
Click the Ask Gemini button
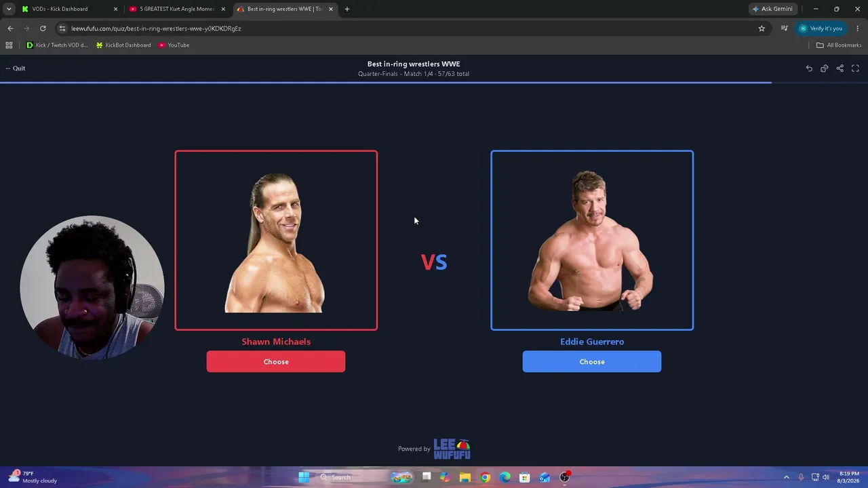pos(772,9)
